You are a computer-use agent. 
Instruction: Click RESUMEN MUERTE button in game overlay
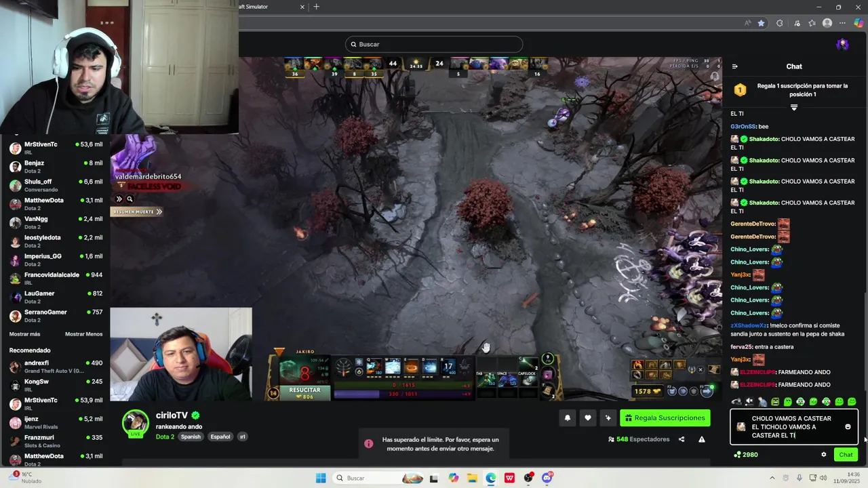tap(138, 211)
